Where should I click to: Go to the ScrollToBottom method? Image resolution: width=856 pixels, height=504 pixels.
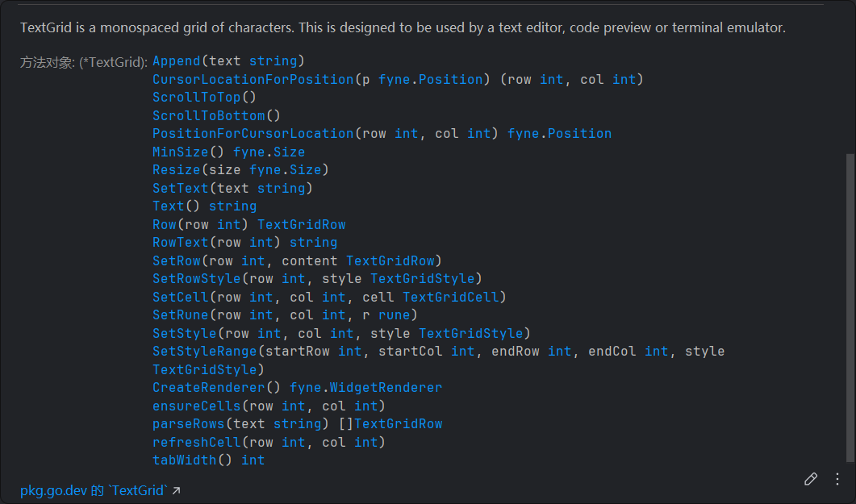[208, 115]
